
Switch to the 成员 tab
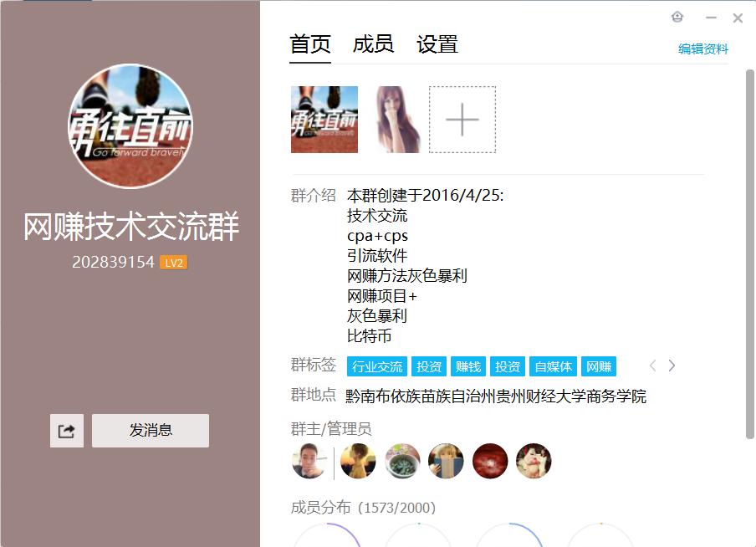(373, 44)
